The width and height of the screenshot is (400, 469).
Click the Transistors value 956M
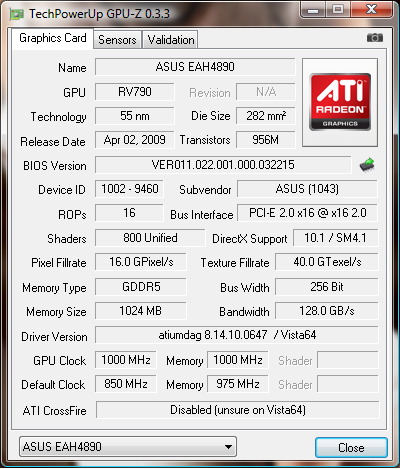click(266, 140)
